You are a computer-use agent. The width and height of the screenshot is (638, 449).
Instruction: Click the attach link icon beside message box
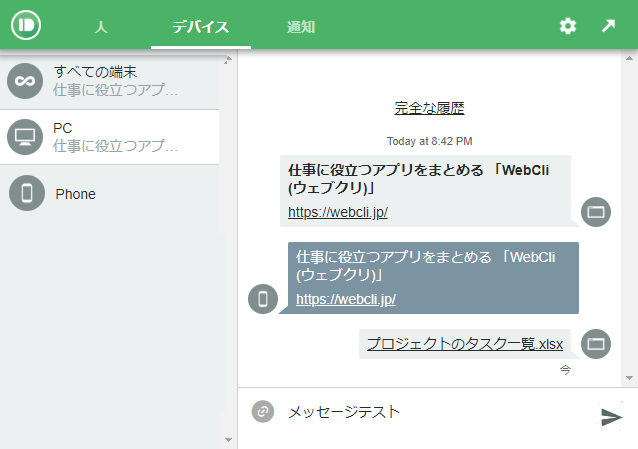tap(263, 411)
